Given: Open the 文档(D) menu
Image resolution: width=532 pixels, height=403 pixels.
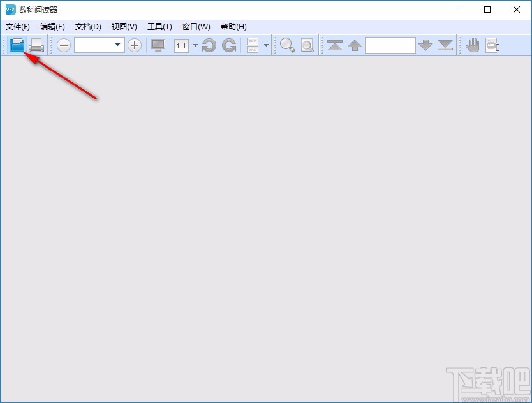Looking at the screenshot, I should (88, 26).
